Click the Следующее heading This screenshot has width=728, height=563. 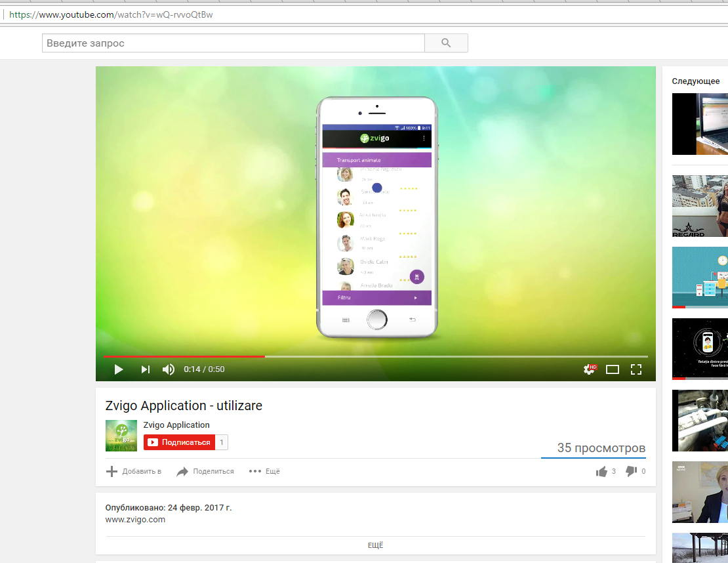pos(695,81)
